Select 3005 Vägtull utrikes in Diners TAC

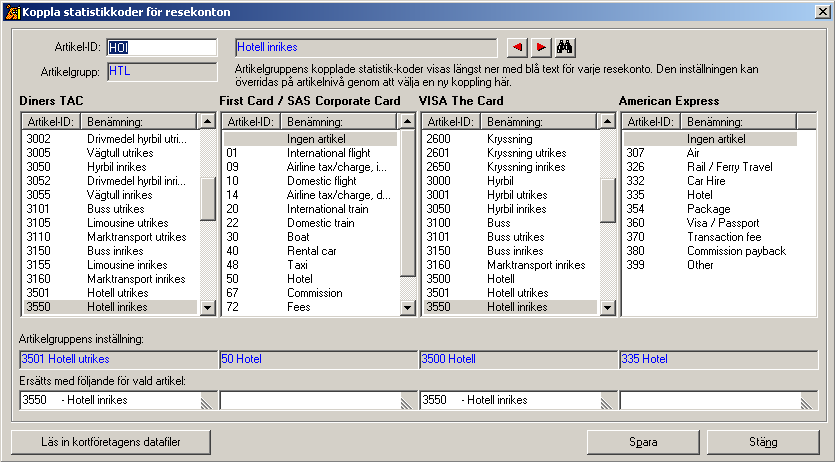[111, 153]
